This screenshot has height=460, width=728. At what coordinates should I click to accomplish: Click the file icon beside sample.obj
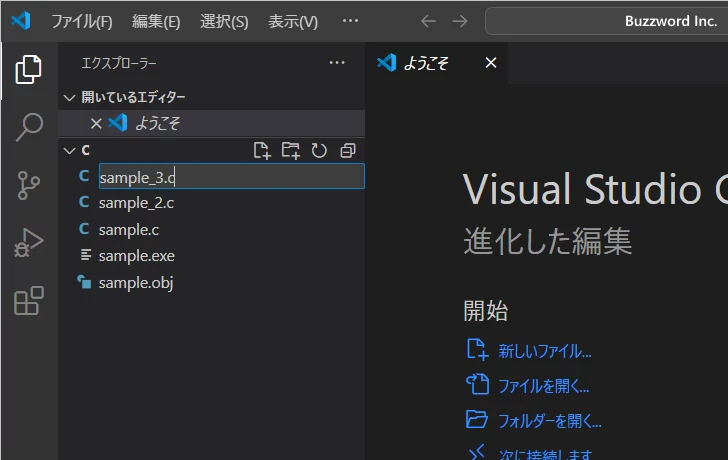(x=84, y=281)
